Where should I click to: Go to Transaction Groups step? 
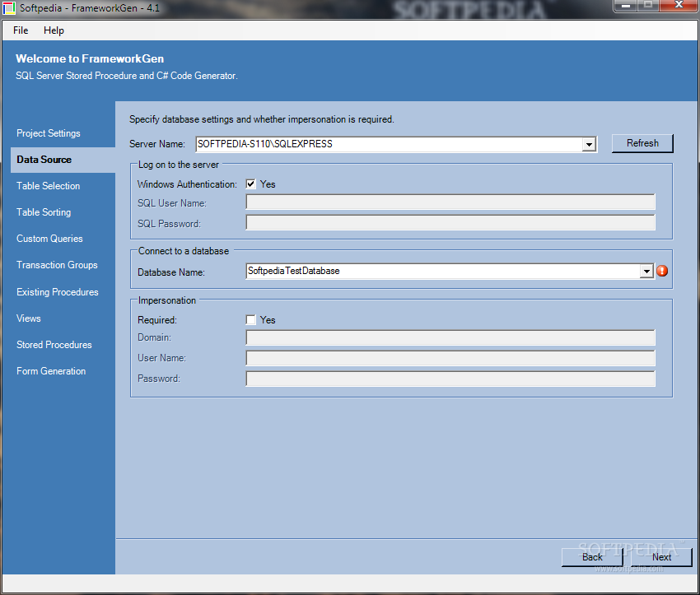pyautogui.click(x=57, y=265)
